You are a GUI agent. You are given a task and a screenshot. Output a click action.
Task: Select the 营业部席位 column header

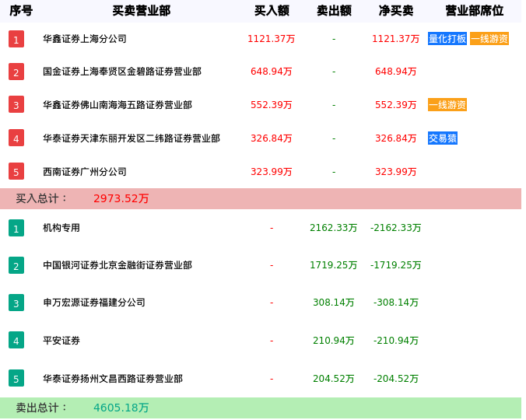[x=475, y=11]
